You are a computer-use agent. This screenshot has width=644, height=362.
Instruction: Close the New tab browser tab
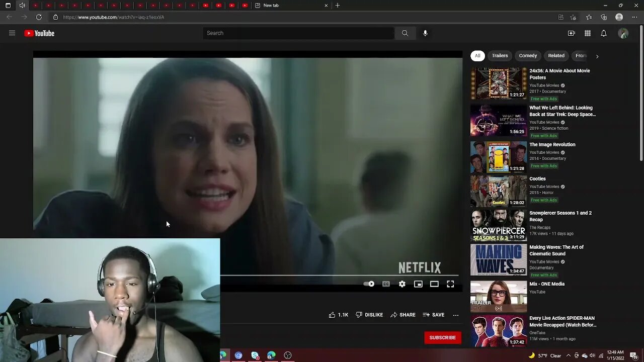click(x=326, y=6)
